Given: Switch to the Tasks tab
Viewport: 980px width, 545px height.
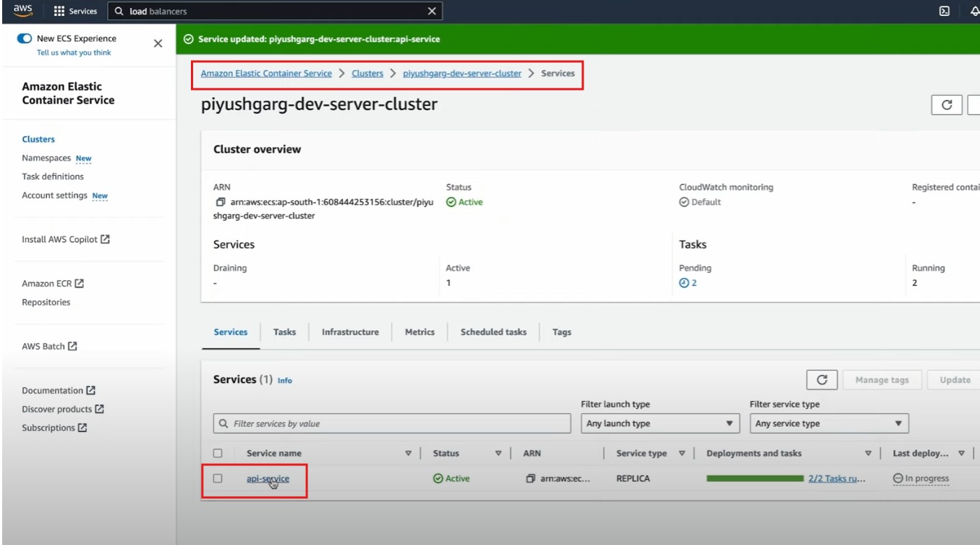Looking at the screenshot, I should [284, 332].
